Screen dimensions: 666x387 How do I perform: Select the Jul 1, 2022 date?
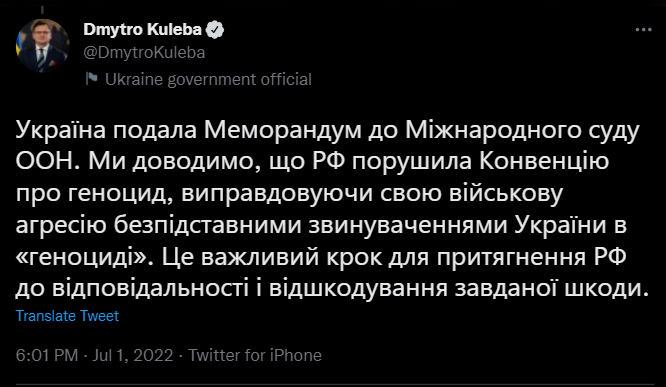tap(133, 355)
